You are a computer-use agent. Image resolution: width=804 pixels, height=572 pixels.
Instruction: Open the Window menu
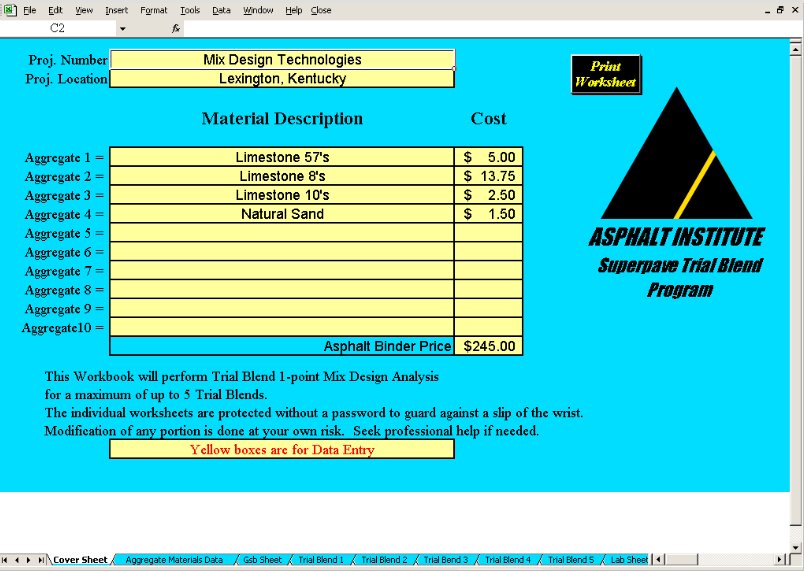point(258,10)
